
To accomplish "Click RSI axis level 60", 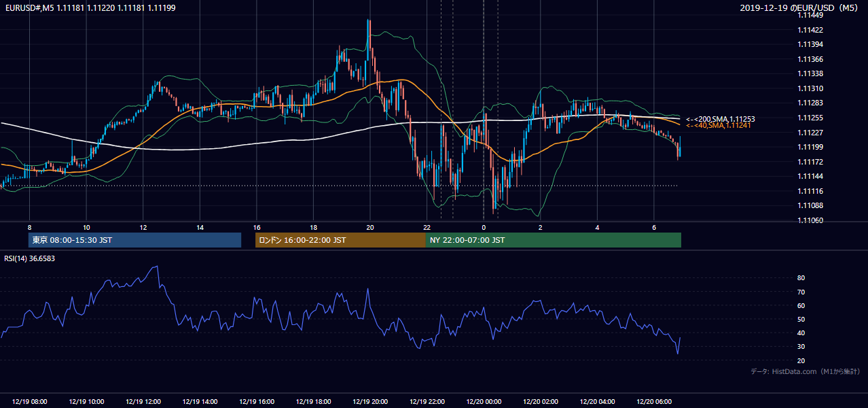I will 801,305.
